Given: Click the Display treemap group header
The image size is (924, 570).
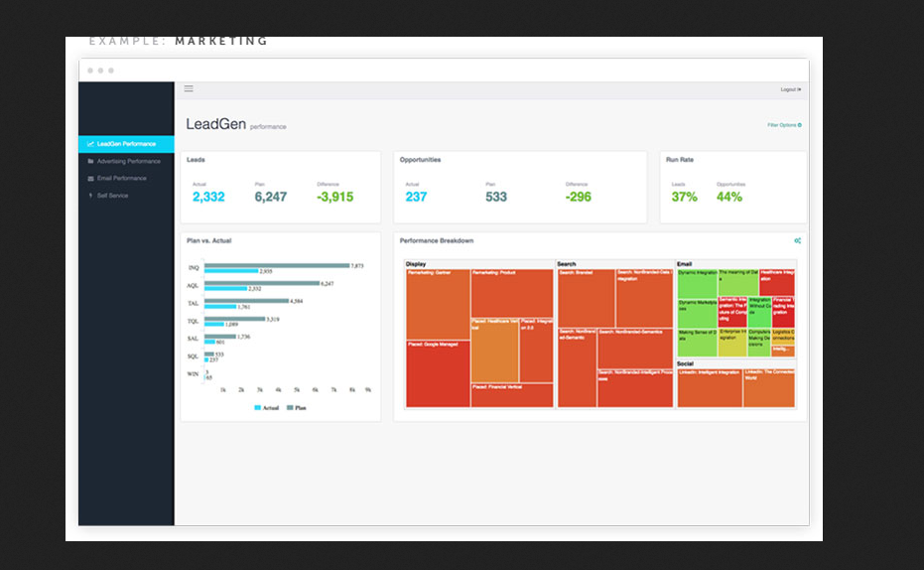Looking at the screenshot, I should pos(416,264).
